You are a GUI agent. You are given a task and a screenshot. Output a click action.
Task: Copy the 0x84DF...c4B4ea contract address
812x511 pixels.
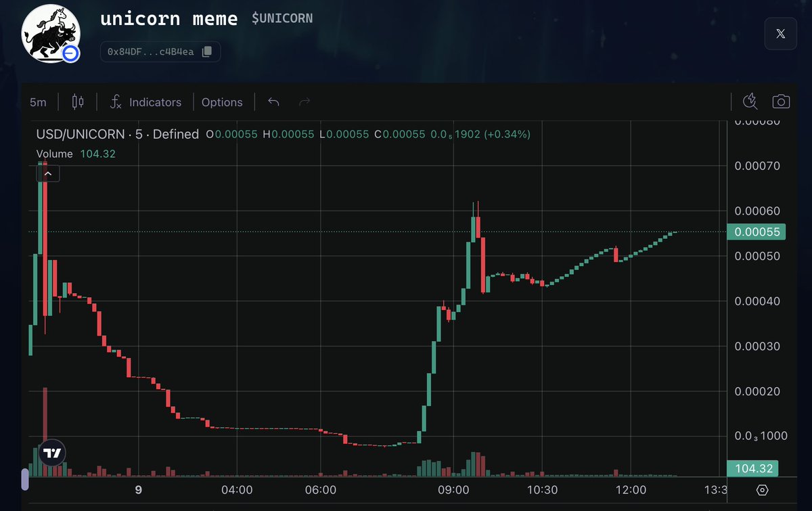tap(207, 51)
